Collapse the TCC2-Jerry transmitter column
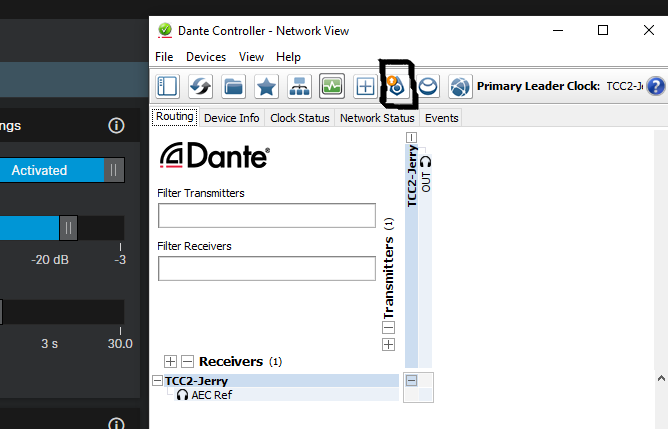668x429 pixels. point(411,137)
